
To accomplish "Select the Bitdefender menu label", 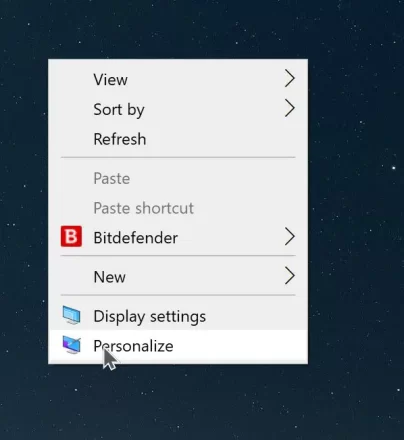I will (135, 238).
